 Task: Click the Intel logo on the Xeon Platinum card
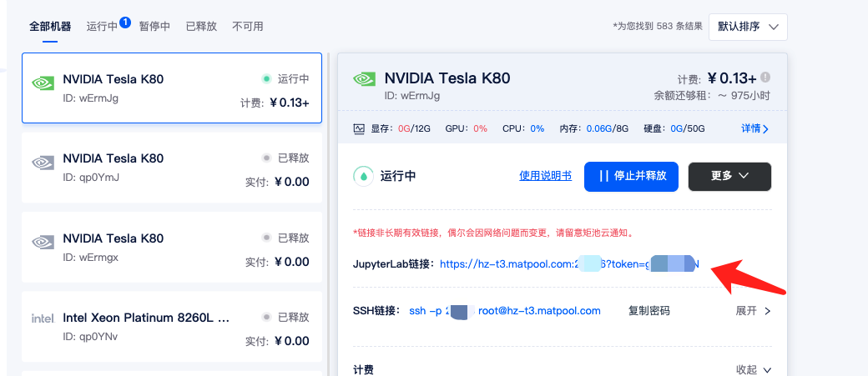click(43, 318)
